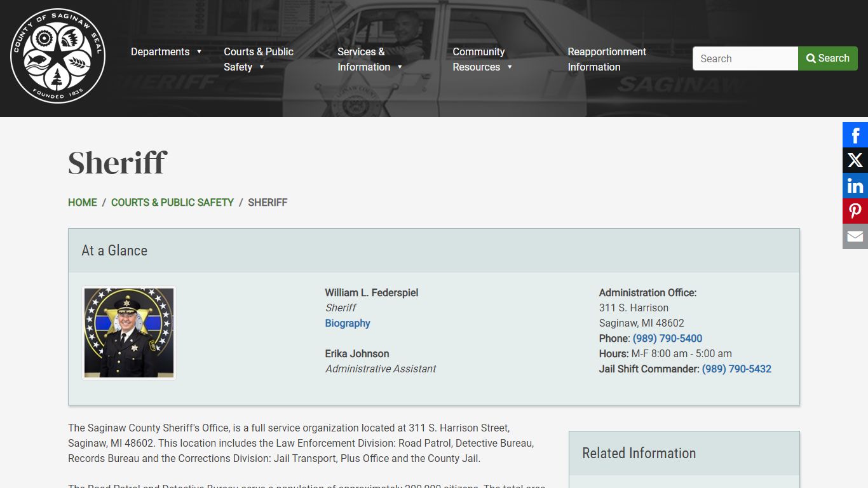The width and height of the screenshot is (868, 488).
Task: Call Administration Office phone (989) 790-5400
Action: (667, 338)
